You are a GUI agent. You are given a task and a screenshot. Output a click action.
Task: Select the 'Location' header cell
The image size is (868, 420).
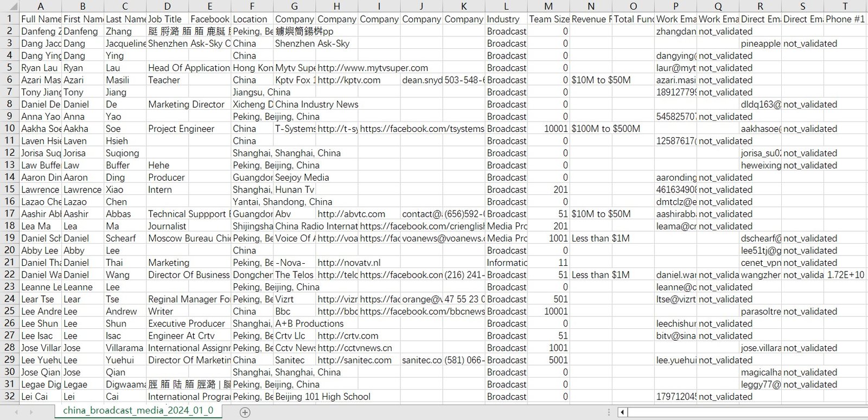[252, 19]
